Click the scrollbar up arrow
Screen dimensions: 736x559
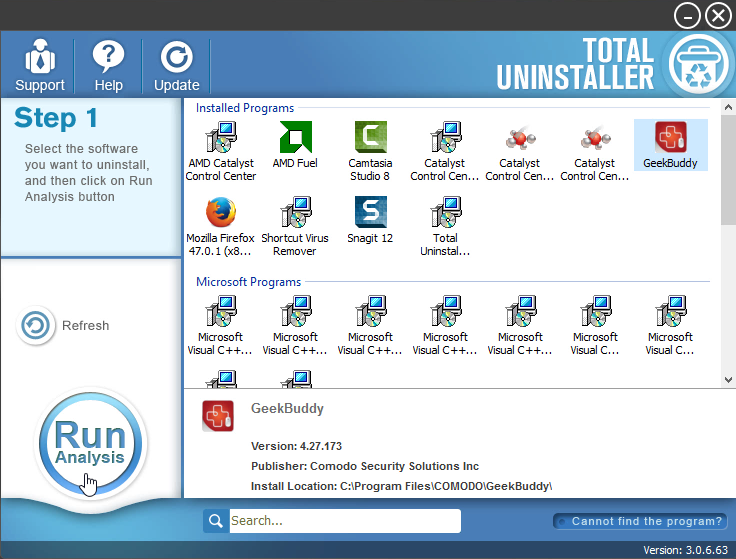tap(728, 107)
